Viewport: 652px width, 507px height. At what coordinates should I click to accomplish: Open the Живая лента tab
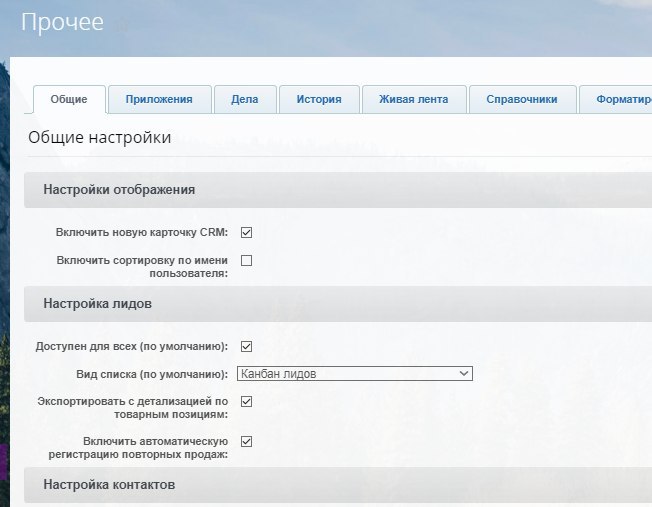pyautogui.click(x=413, y=99)
